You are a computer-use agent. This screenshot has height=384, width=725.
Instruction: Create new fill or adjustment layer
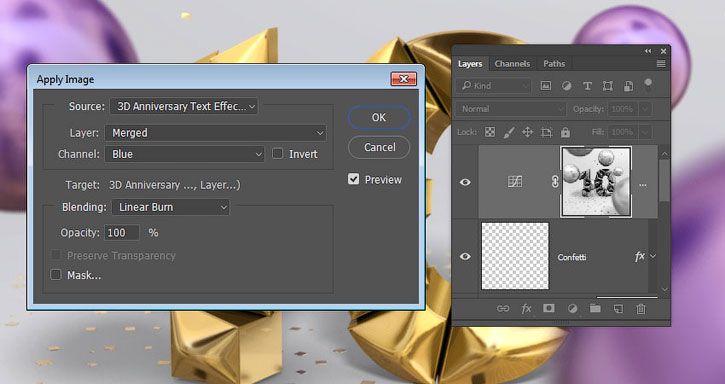[x=572, y=309]
